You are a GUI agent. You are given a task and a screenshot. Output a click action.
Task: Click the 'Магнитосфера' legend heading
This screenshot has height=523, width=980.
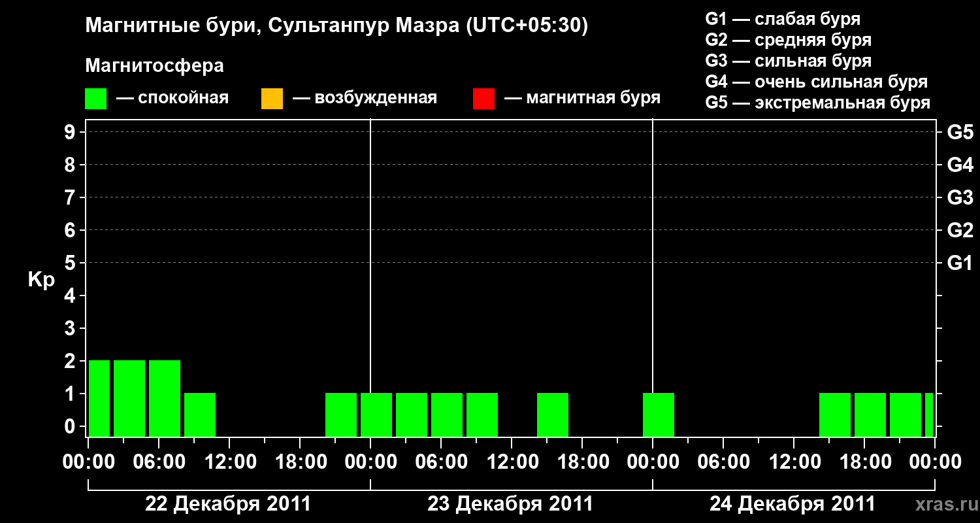[x=154, y=66]
